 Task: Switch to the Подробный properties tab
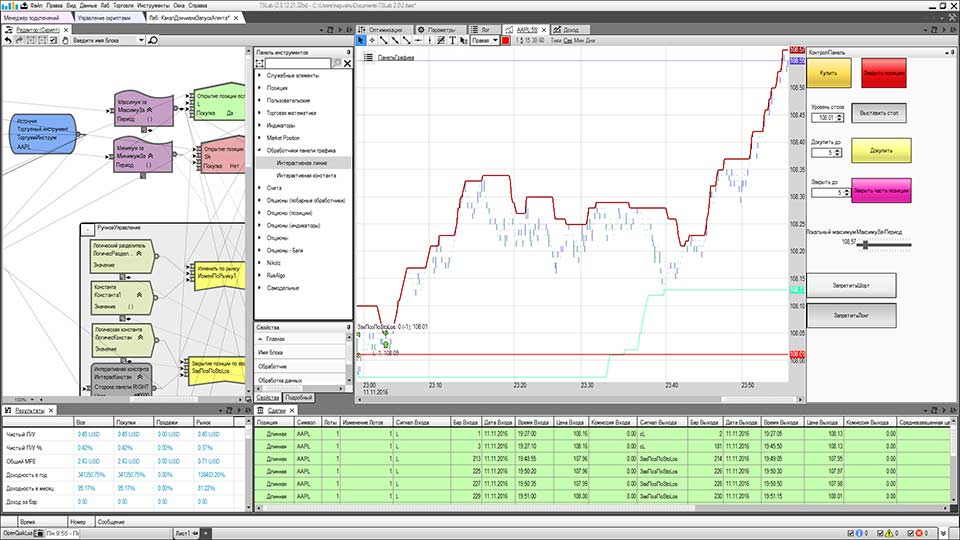point(299,397)
